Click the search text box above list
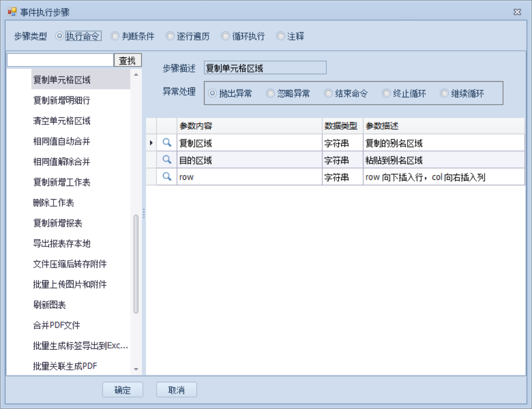This screenshot has width=532, height=409. (60, 60)
